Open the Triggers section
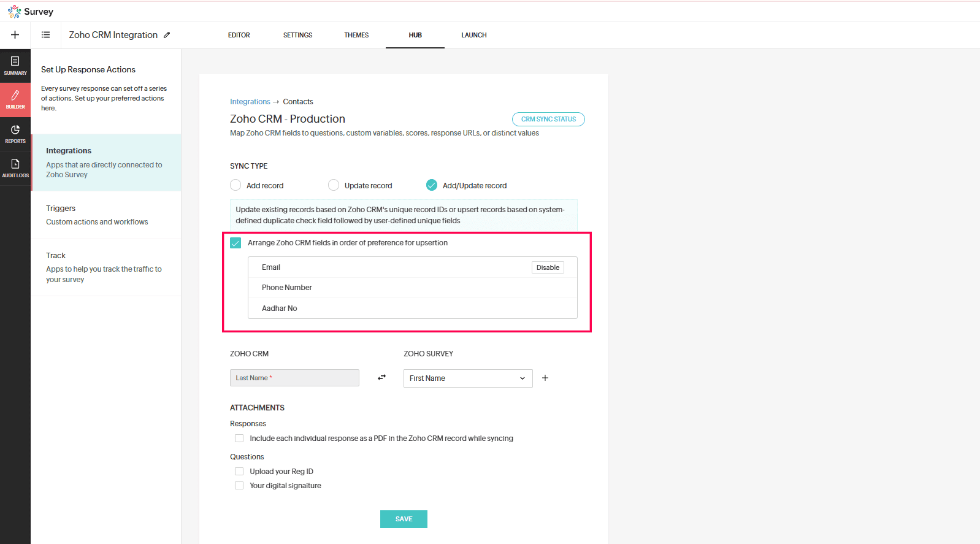This screenshot has width=980, height=544. 106,215
